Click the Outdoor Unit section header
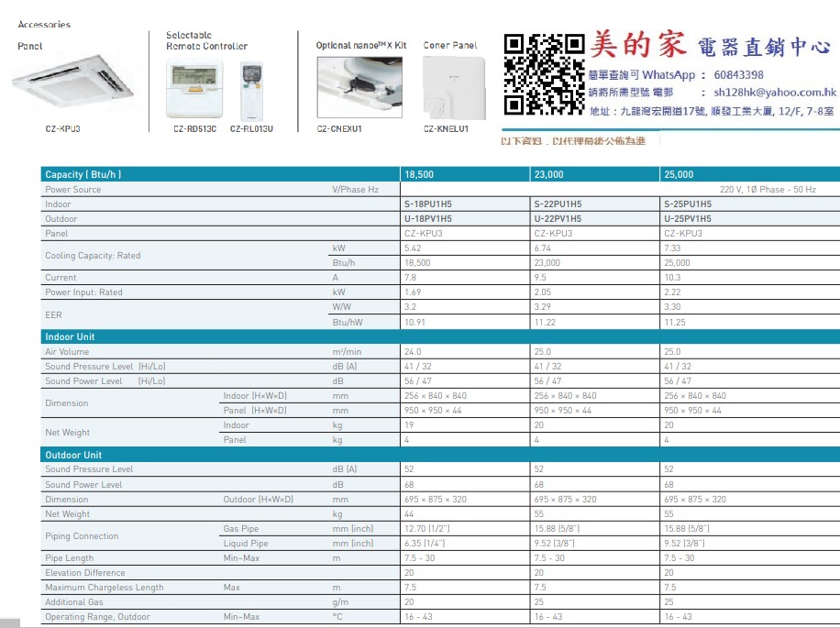This screenshot has width=840, height=628. click(x=73, y=455)
